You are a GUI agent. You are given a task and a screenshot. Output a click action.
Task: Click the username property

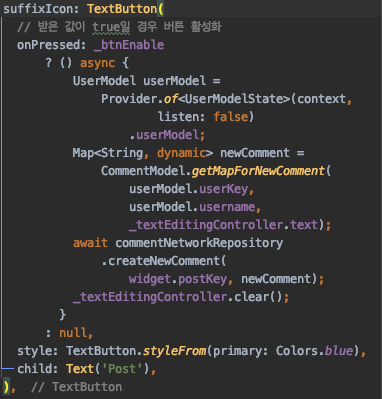(227, 207)
